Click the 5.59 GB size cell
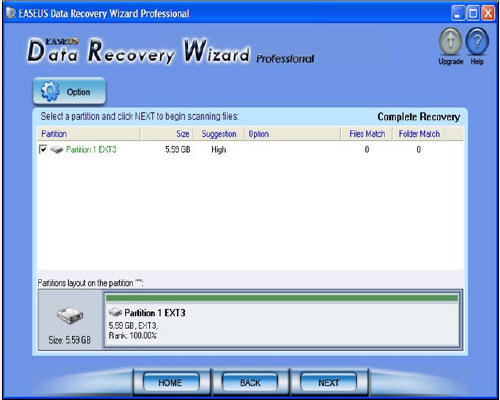This screenshot has height=400, width=500. [x=178, y=150]
